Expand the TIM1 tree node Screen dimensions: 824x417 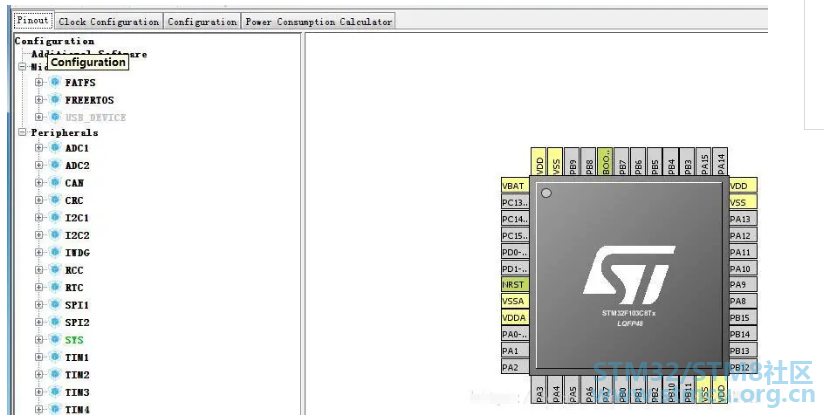(39, 357)
